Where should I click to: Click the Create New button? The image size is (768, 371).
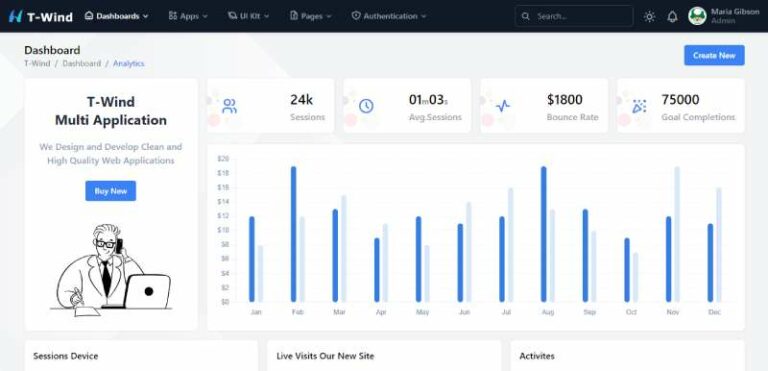[714, 55]
